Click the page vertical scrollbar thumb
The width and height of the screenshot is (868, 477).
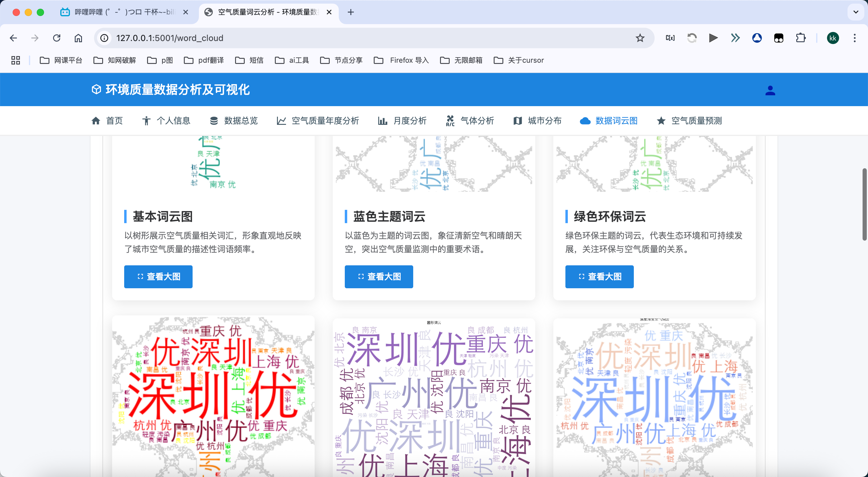(864, 204)
